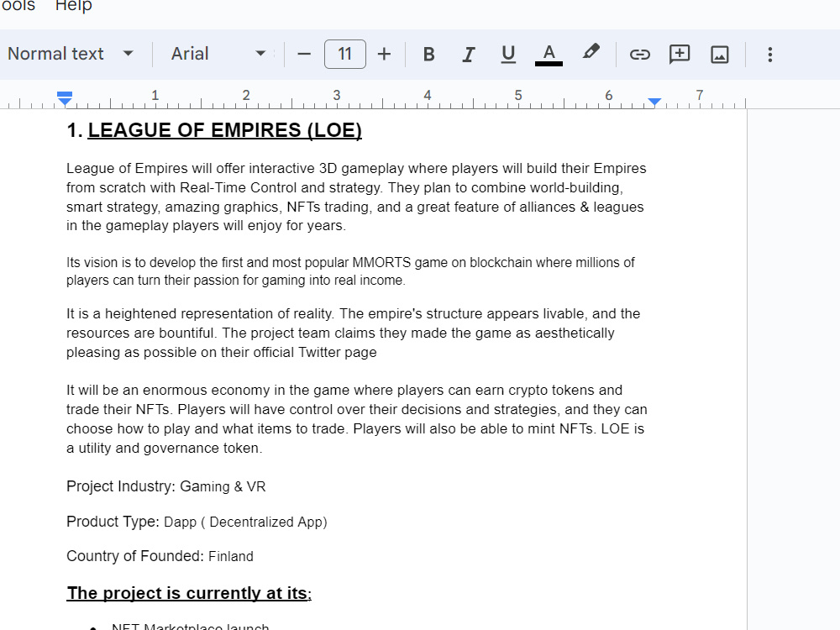
Task: Click the font size field showing 11
Action: coord(345,54)
